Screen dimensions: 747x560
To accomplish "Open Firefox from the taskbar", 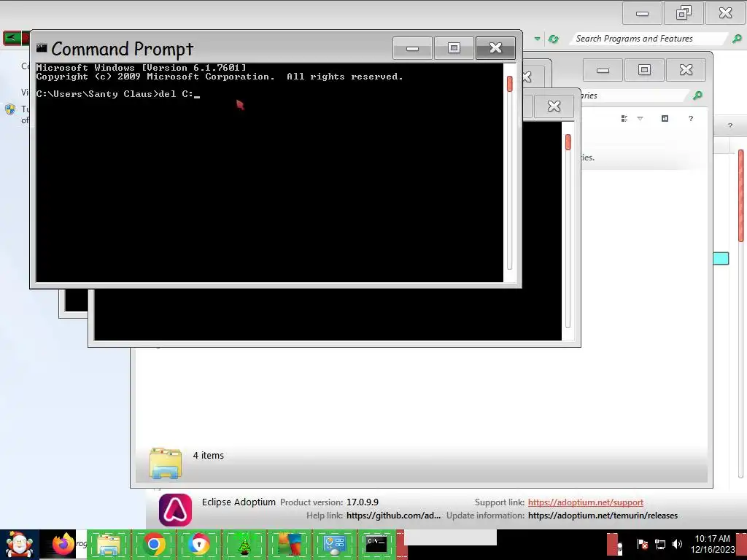I will 63,544.
